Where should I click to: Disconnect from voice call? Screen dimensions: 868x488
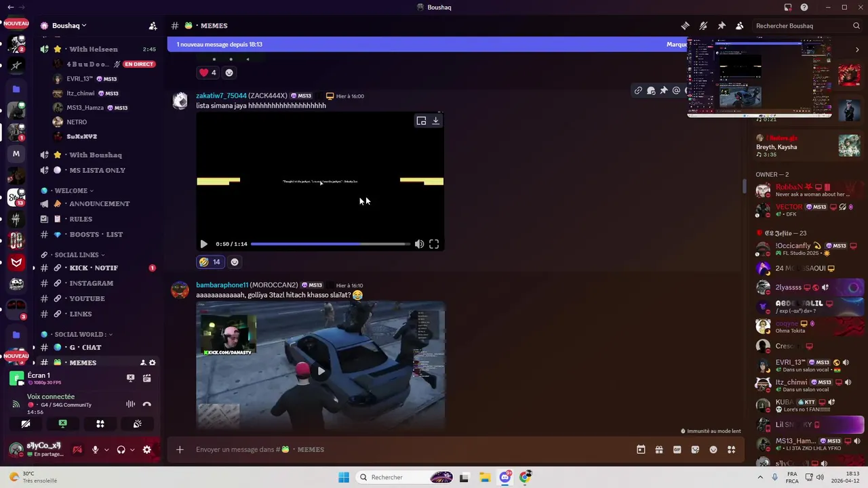point(146,404)
